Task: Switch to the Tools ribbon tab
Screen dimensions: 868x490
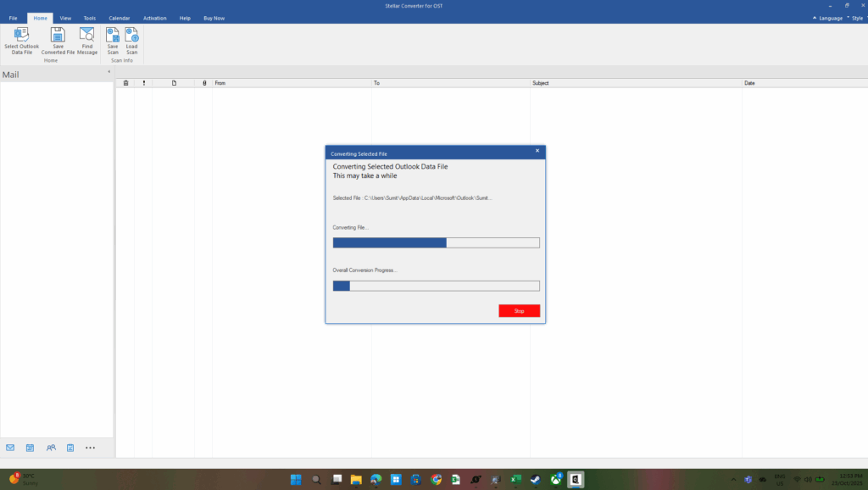Action: (x=90, y=17)
